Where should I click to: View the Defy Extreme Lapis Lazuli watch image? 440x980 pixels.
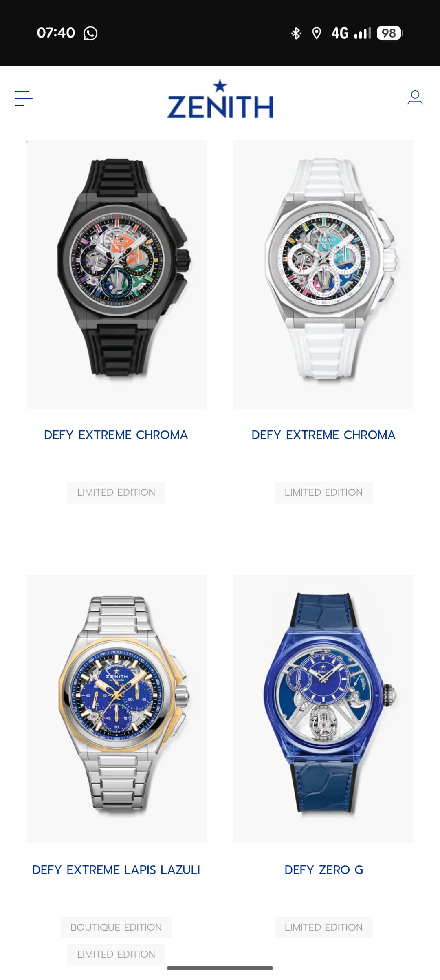click(x=116, y=709)
